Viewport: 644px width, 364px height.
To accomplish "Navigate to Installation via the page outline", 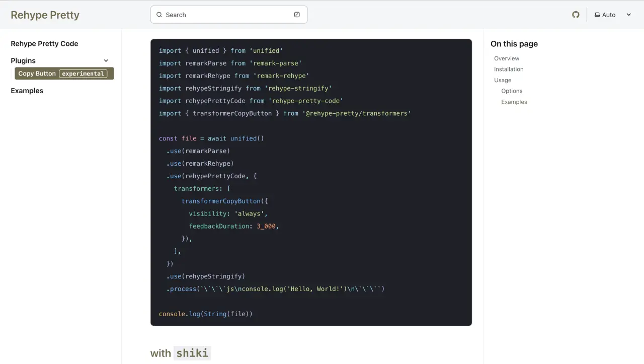I will 509,69.
